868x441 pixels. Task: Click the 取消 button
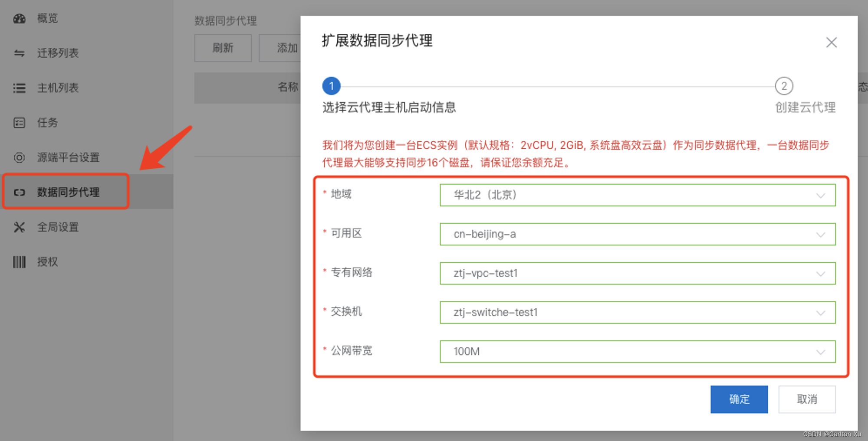pos(807,399)
